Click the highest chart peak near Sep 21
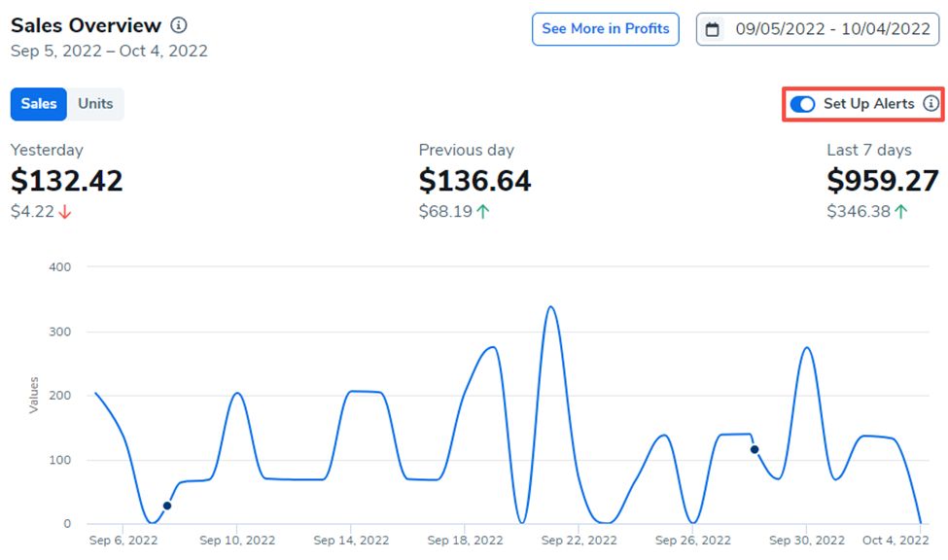Image resolution: width=948 pixels, height=560 pixels. (x=550, y=307)
